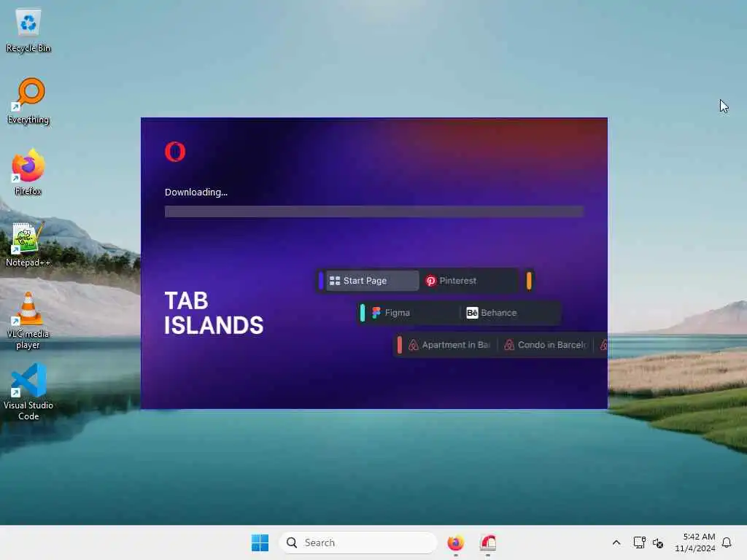The width and height of the screenshot is (747, 560).
Task: Open the muted volume tray icon
Action: coord(658,542)
